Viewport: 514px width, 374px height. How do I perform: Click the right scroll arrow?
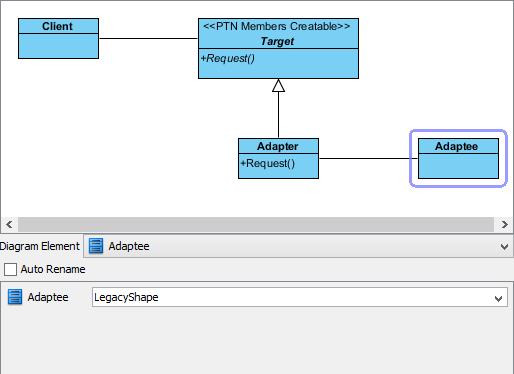tap(505, 224)
